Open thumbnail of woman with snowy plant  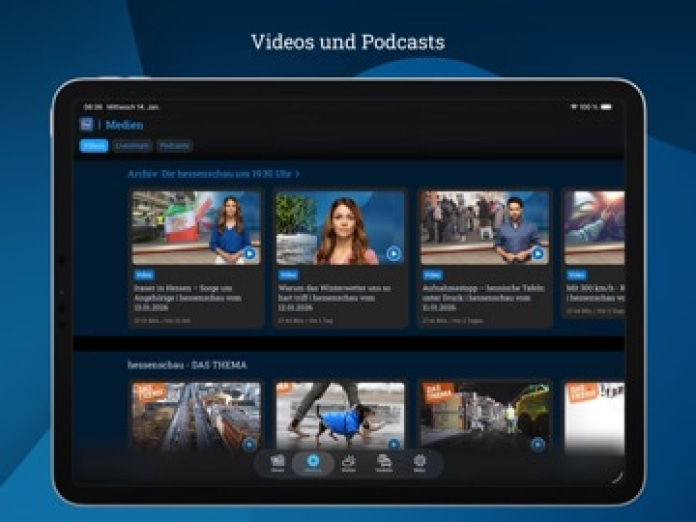(340, 228)
